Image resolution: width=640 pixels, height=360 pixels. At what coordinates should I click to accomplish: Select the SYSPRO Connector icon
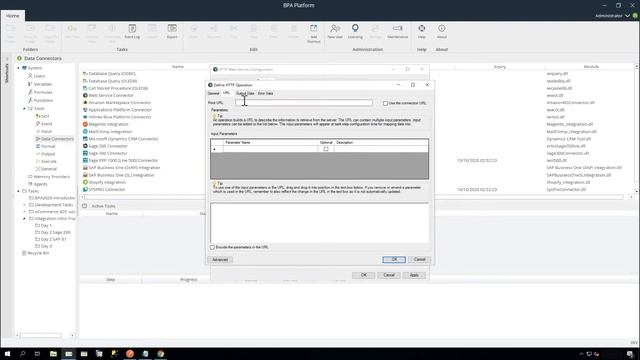tap(85, 189)
